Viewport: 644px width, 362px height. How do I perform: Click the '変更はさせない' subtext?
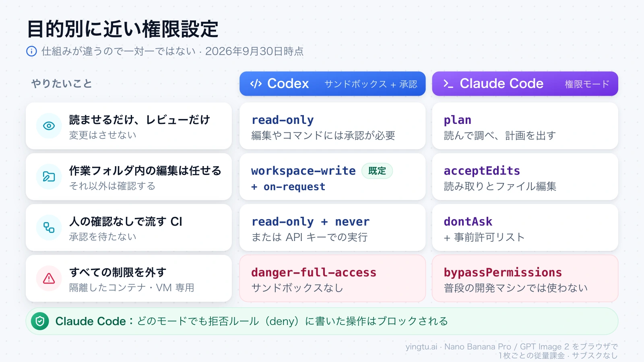click(103, 135)
